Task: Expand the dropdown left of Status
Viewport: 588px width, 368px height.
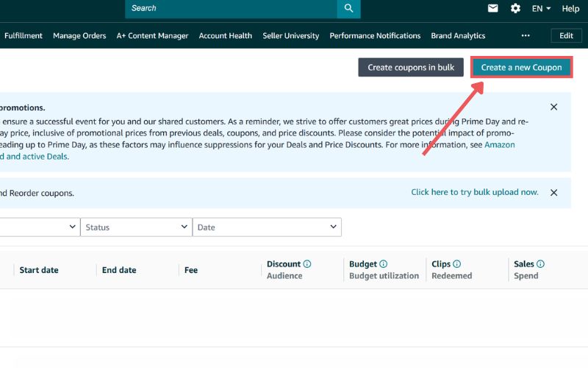Action: (x=40, y=227)
